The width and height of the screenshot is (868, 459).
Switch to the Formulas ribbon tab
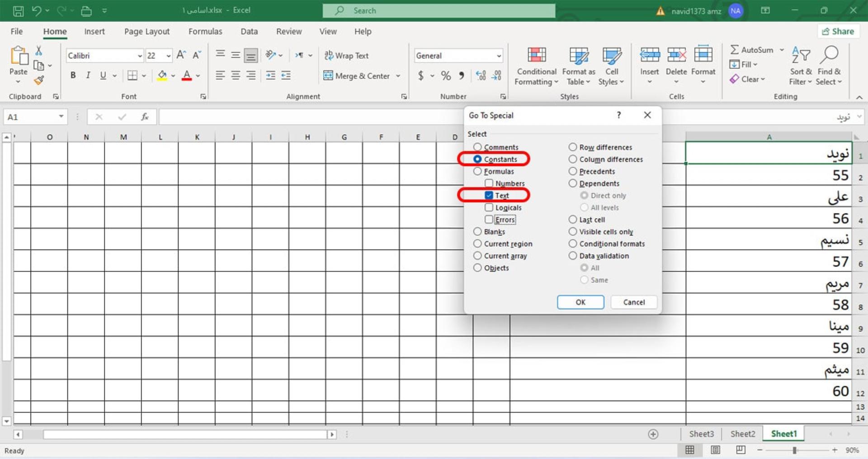pos(205,31)
